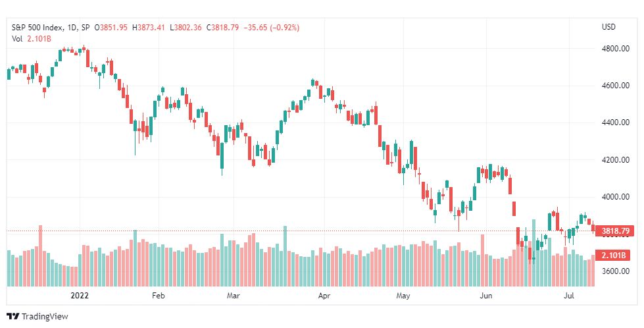The height and width of the screenshot is (328, 644).
Task: Click the O3851.95 open price value
Action: [x=111, y=28]
